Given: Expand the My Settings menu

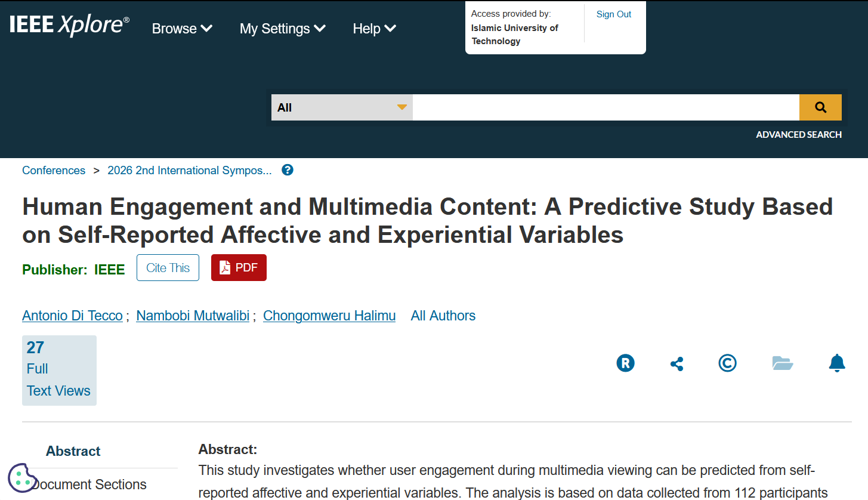Looking at the screenshot, I should (x=283, y=29).
